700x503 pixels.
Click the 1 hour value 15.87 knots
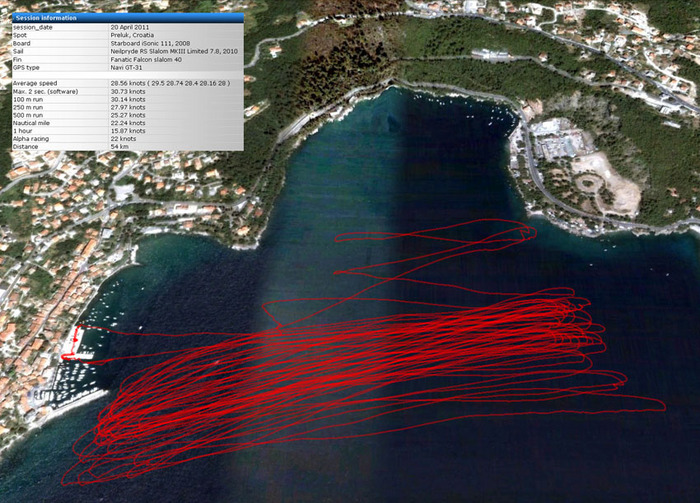point(128,131)
